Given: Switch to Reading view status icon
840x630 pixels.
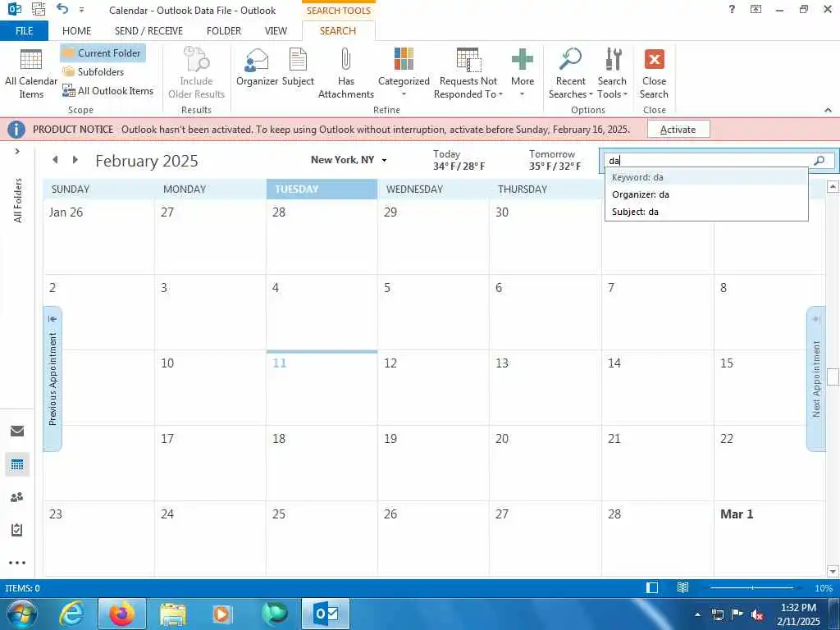Looking at the screenshot, I should [682, 588].
